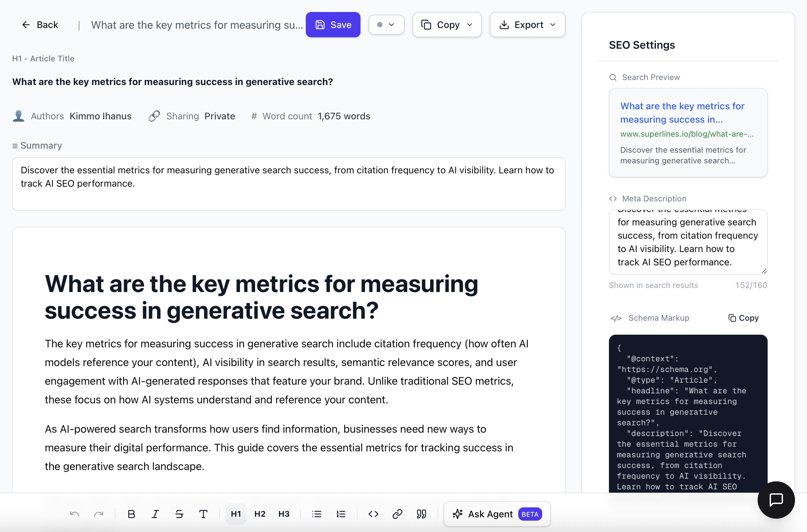Insert a hyperlink

tap(397, 514)
